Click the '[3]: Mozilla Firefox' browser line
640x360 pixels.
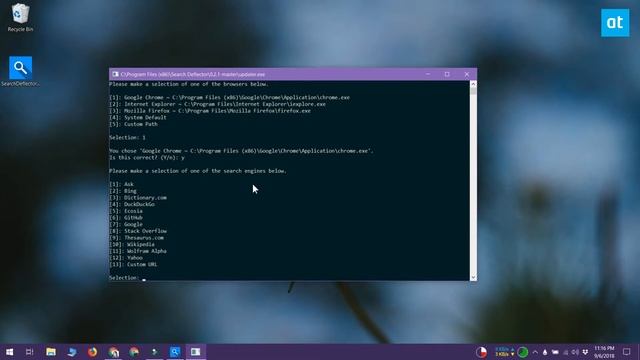tap(210, 111)
